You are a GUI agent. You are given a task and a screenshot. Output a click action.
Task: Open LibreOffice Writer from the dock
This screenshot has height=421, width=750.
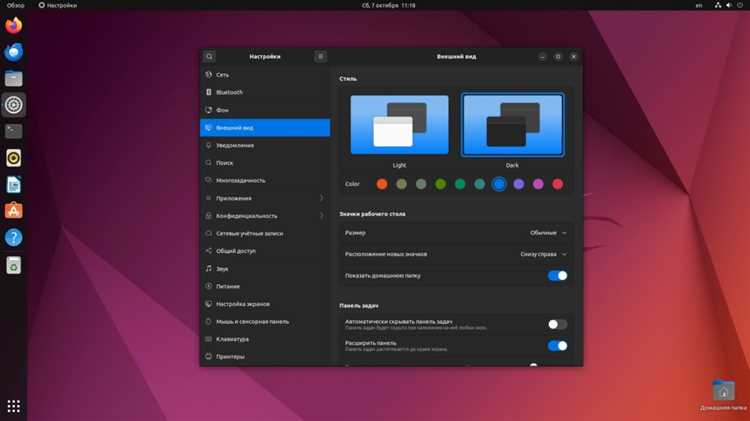(x=13, y=184)
